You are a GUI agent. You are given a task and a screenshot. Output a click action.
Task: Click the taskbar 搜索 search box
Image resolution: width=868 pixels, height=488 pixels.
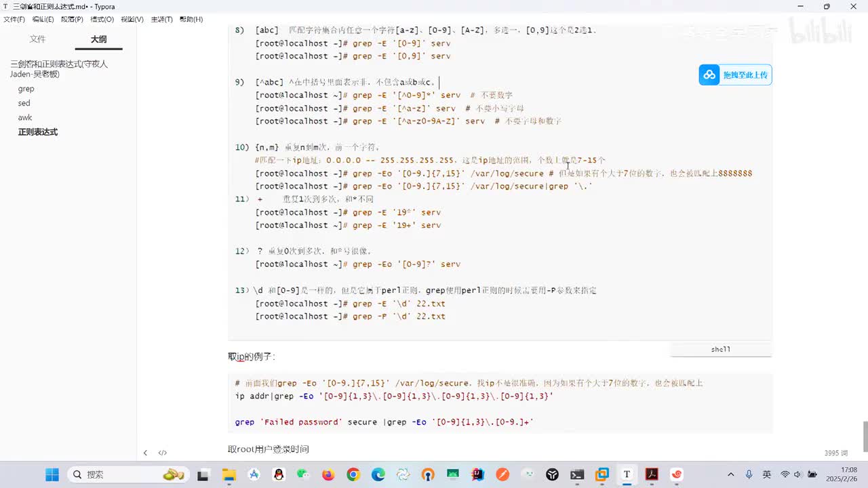click(128, 474)
